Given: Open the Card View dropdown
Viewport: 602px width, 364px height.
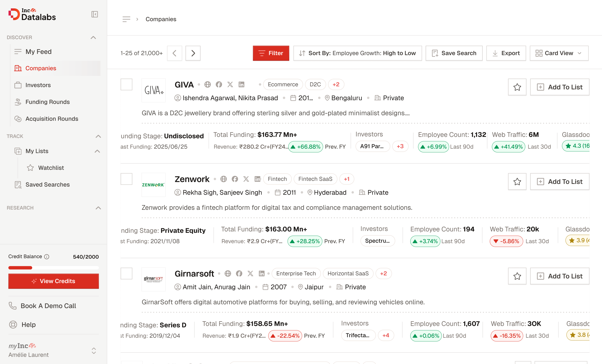Looking at the screenshot, I should (559, 53).
